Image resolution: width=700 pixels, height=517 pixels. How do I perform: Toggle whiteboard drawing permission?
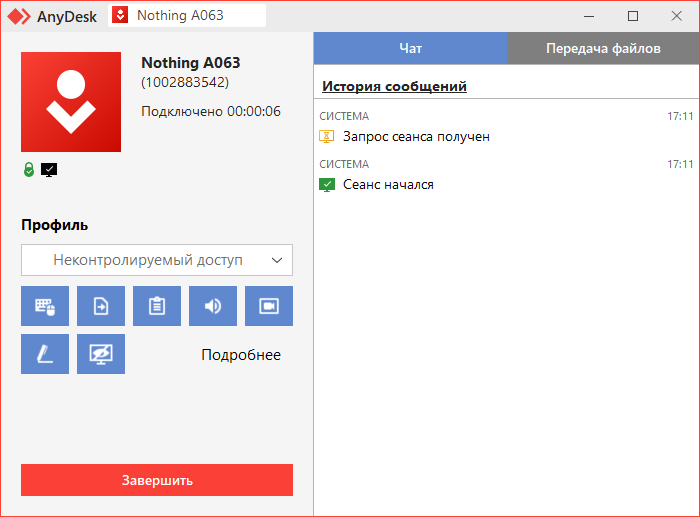45,354
